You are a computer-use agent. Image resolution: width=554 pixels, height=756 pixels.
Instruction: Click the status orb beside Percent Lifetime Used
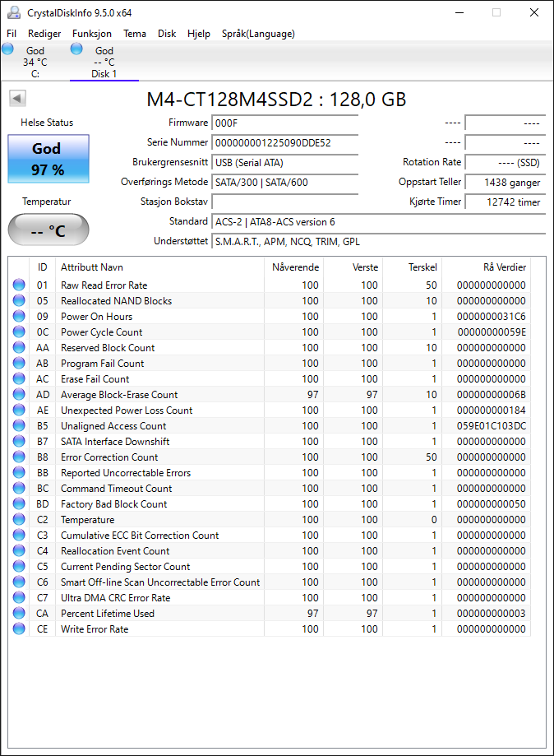point(19,613)
